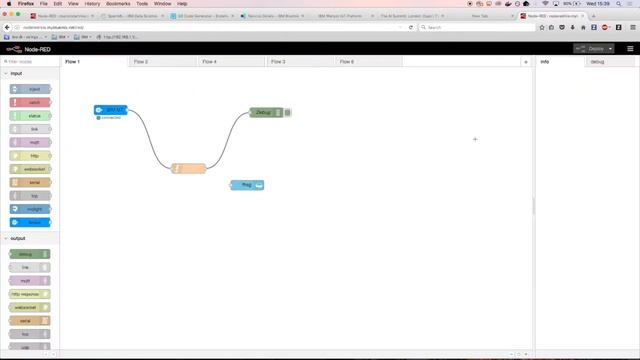This screenshot has width=640, height=360.
Task: Add a new flow tab
Action: coord(526,62)
